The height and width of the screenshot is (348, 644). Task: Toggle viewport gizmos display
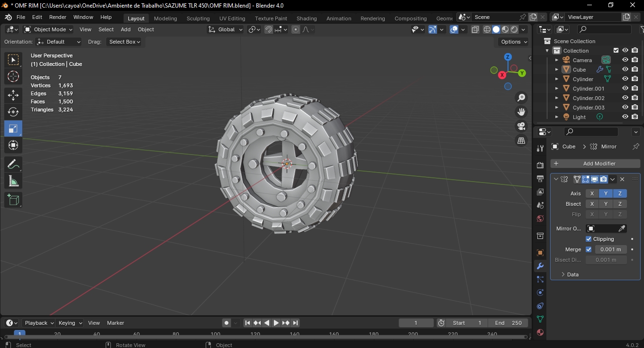[433, 29]
